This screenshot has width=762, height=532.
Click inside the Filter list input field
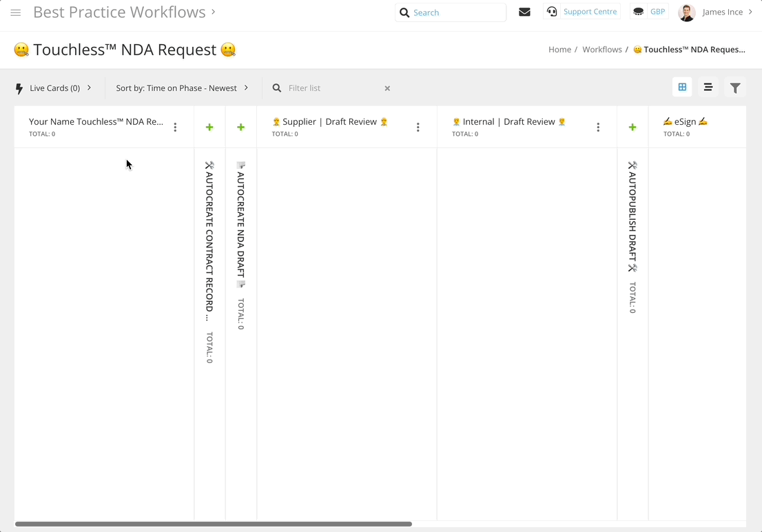pyautogui.click(x=324, y=88)
